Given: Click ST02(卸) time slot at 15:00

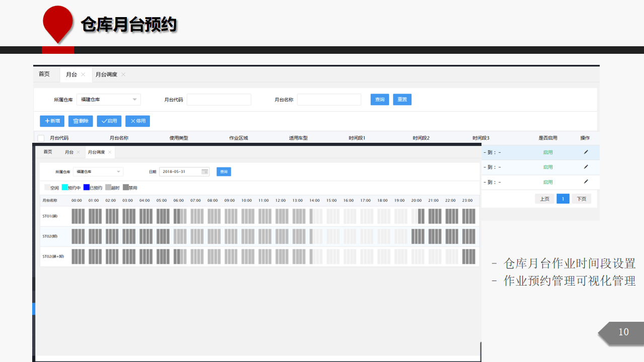Looking at the screenshot, I should click(x=333, y=236).
